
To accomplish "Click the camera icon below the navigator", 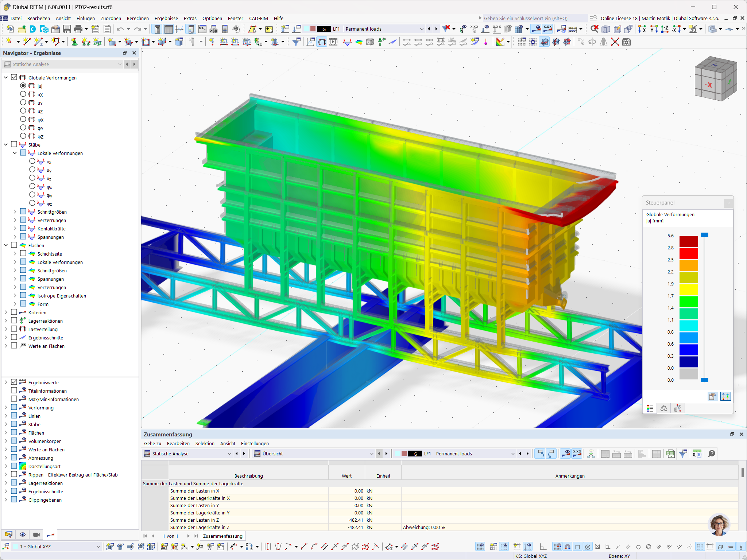I will (x=36, y=534).
